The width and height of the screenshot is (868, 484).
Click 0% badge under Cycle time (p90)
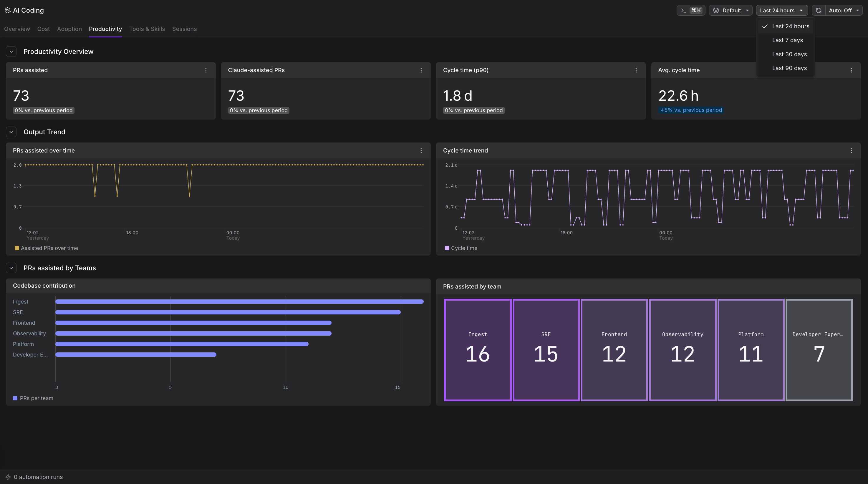coord(473,110)
